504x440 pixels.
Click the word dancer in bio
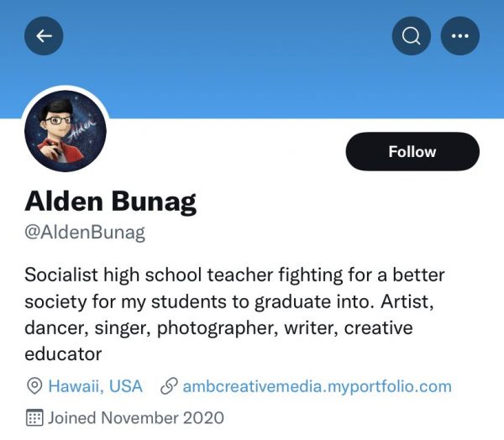[x=52, y=327]
